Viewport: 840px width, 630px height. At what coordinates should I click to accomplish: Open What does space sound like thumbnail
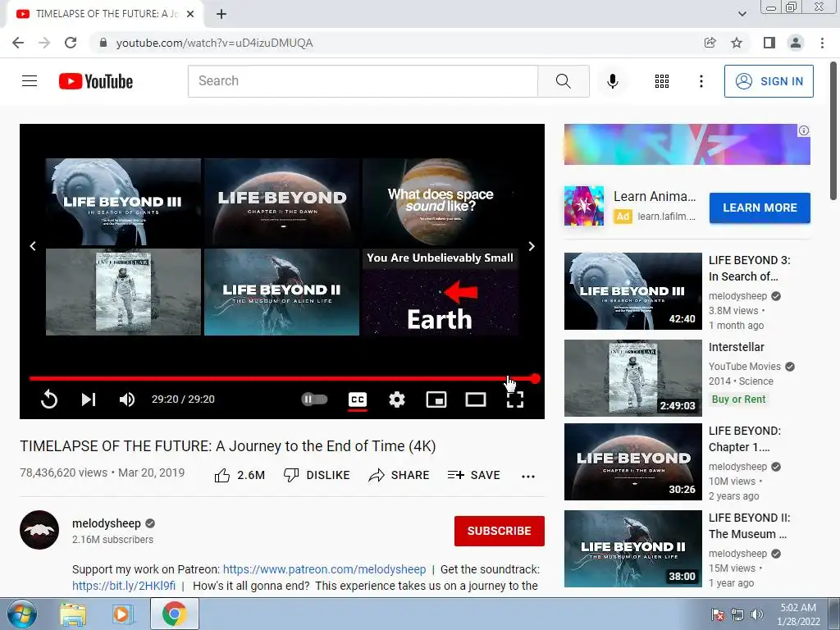click(x=441, y=202)
